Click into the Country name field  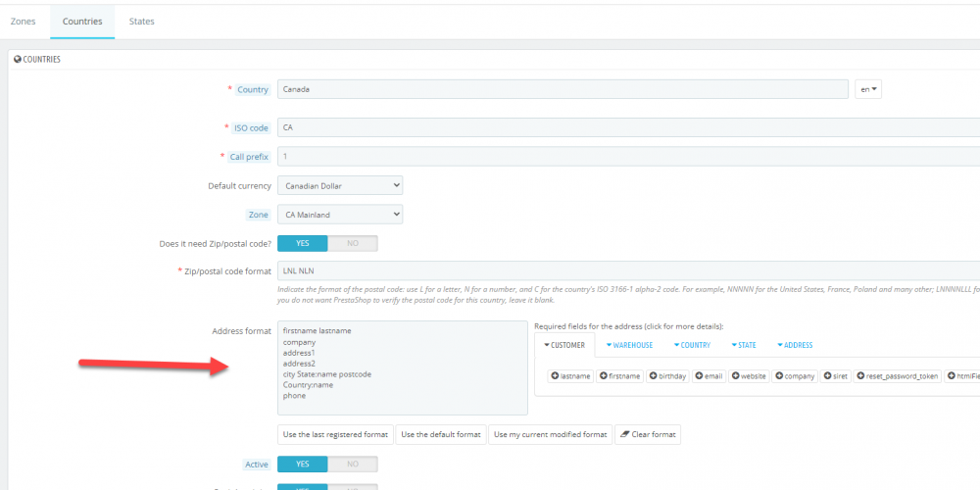[563, 89]
